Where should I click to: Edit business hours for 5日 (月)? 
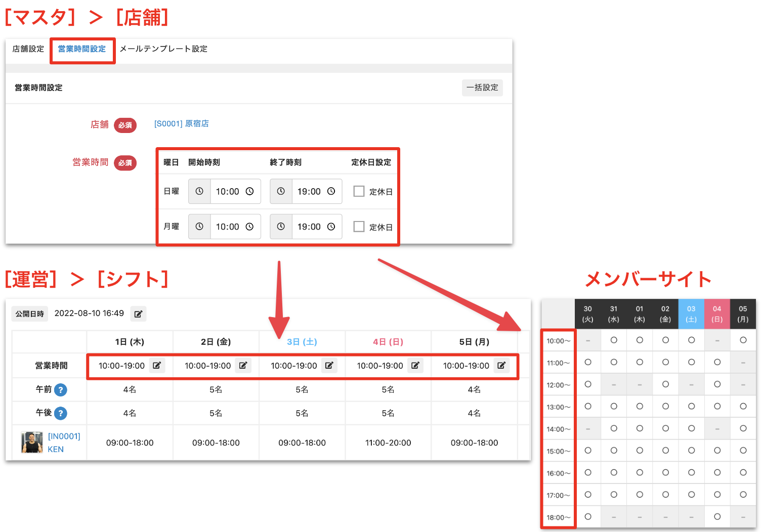coord(501,366)
